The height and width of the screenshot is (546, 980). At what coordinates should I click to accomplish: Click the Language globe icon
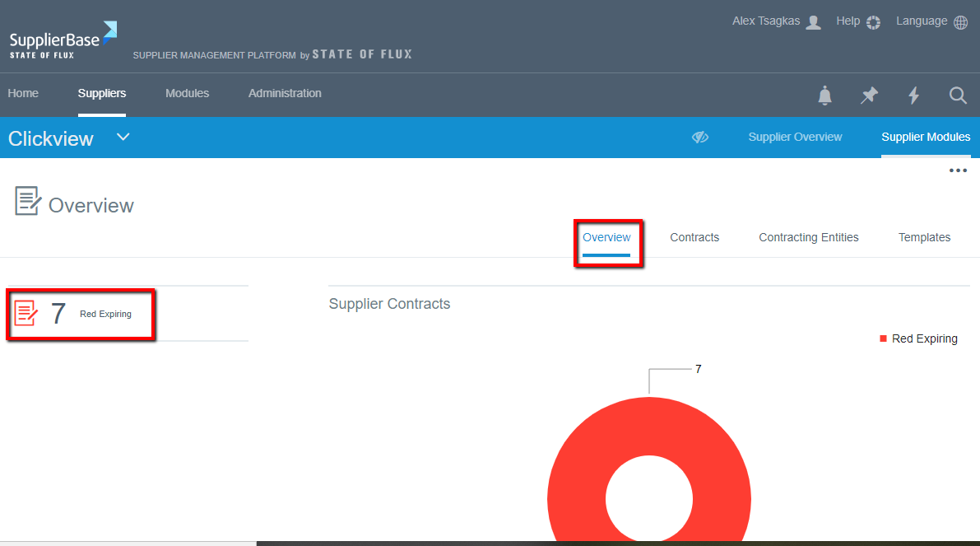960,22
